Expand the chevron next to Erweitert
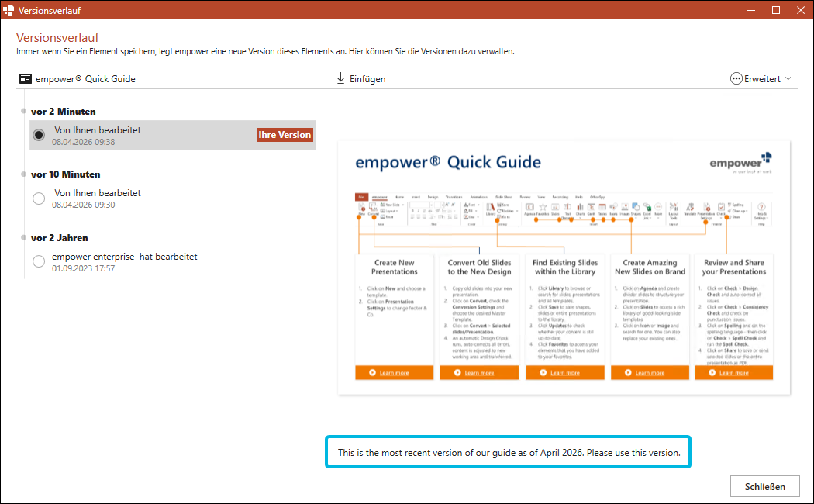 [x=788, y=79]
